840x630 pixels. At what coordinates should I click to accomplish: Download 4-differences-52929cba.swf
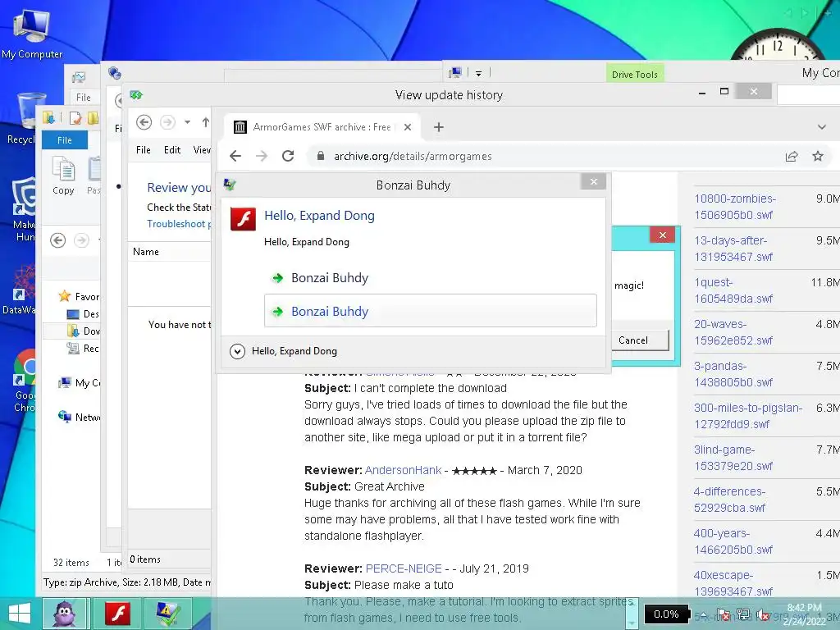729,500
